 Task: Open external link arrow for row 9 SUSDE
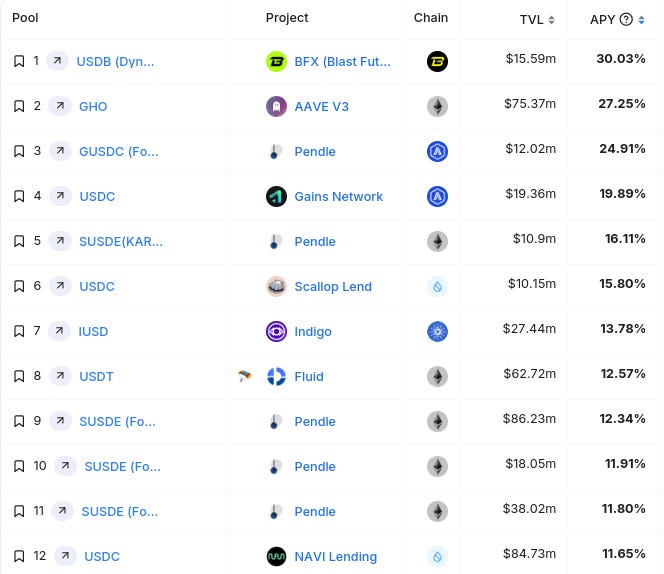[x=60, y=421]
